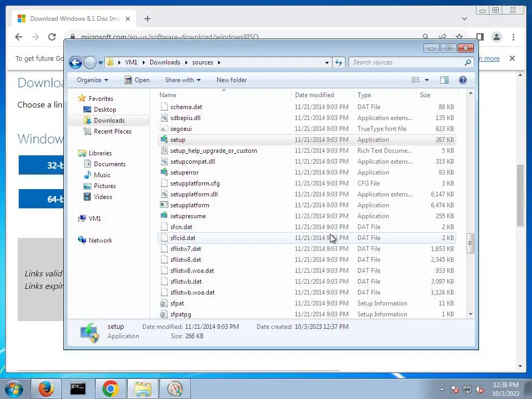Click the Search sources input field
The height and width of the screenshot is (399, 532).
point(407,62)
